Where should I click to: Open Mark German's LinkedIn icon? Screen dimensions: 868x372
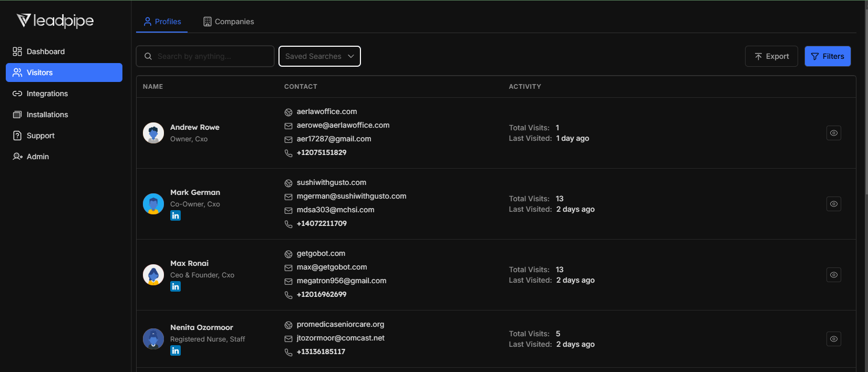(x=175, y=215)
